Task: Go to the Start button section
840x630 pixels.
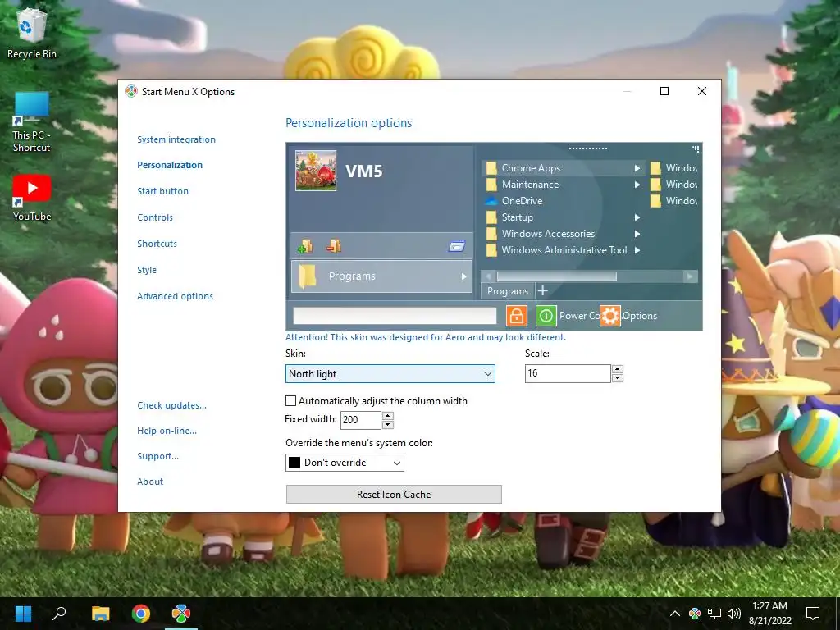Action: tap(163, 191)
